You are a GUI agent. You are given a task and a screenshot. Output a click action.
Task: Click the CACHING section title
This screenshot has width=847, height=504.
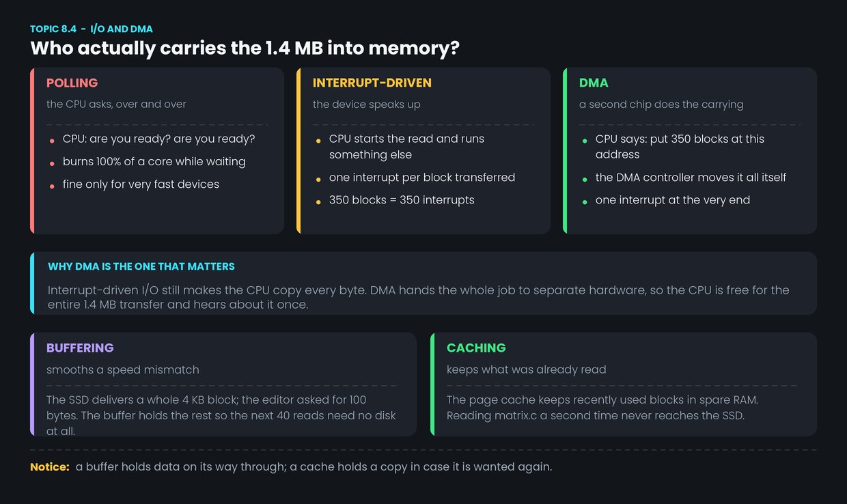coord(476,348)
